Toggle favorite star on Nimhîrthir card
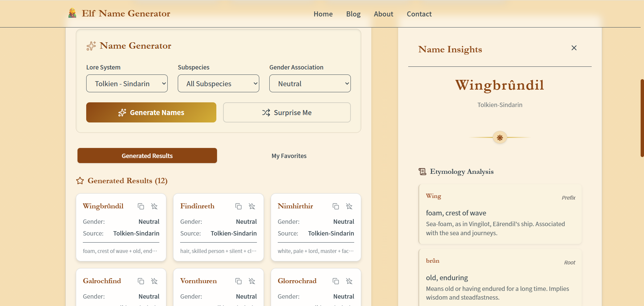This screenshot has height=306, width=644. [x=349, y=206]
